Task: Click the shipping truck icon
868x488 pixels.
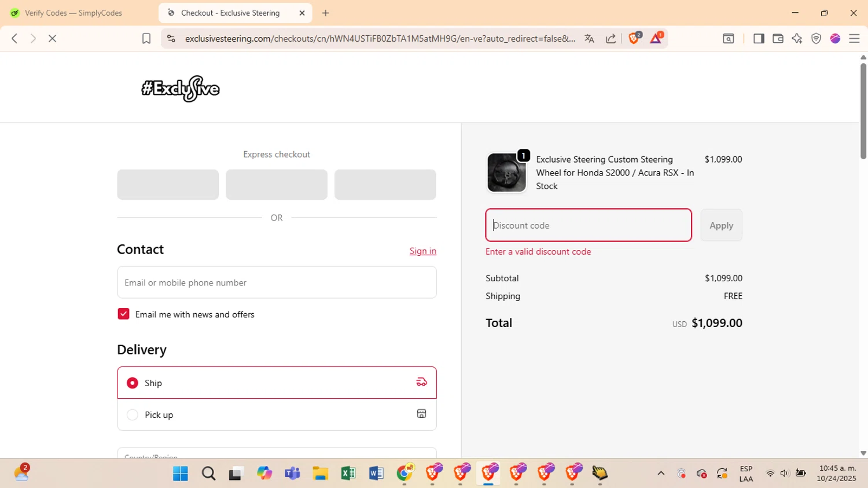Action: tap(422, 382)
